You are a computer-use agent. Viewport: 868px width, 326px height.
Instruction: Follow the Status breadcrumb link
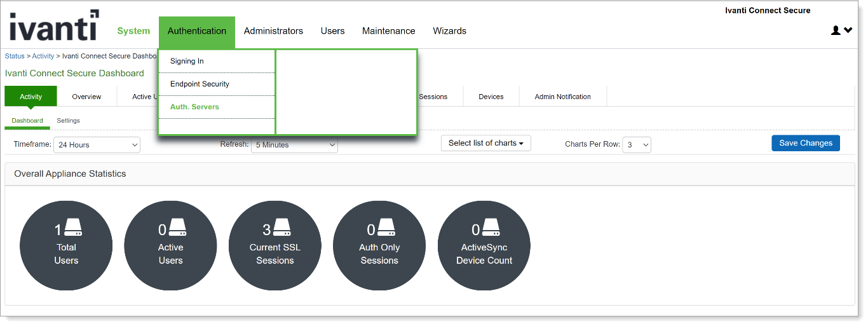point(15,56)
